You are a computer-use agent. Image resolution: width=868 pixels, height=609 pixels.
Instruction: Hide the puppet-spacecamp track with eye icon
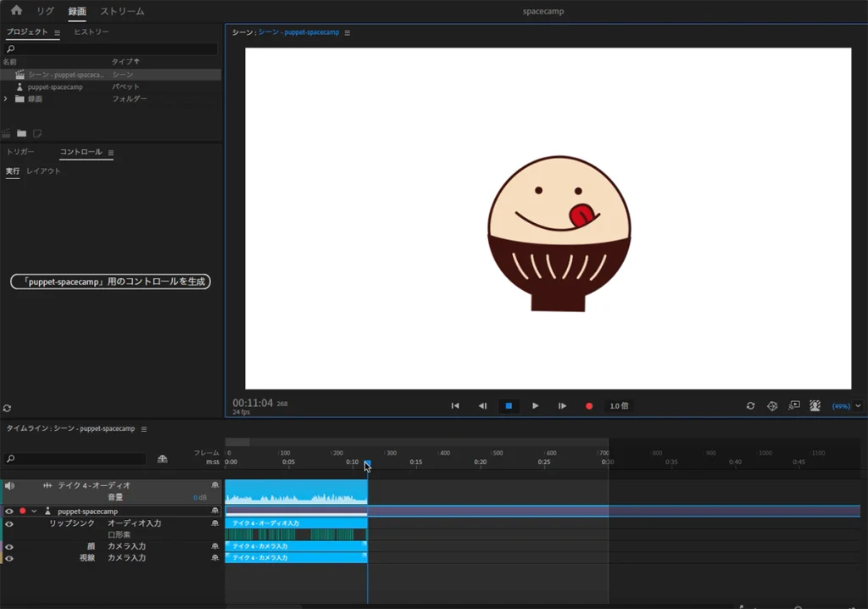tap(9, 511)
